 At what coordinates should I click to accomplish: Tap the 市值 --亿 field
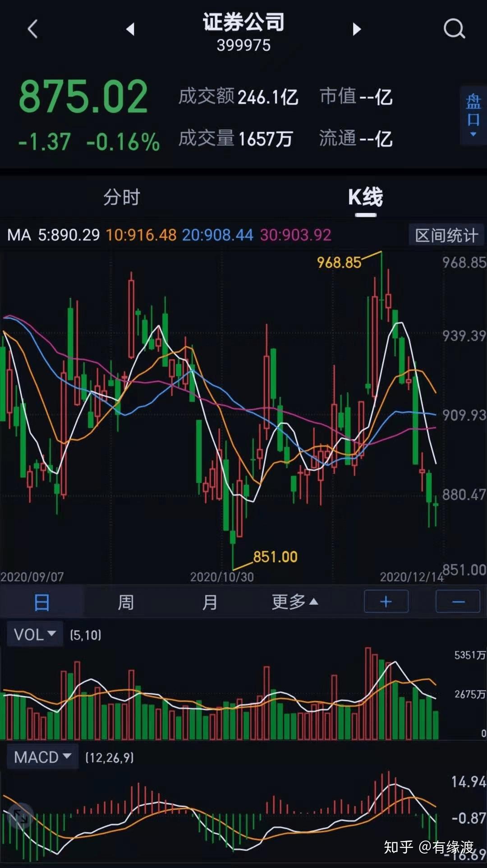pyautogui.click(x=356, y=97)
